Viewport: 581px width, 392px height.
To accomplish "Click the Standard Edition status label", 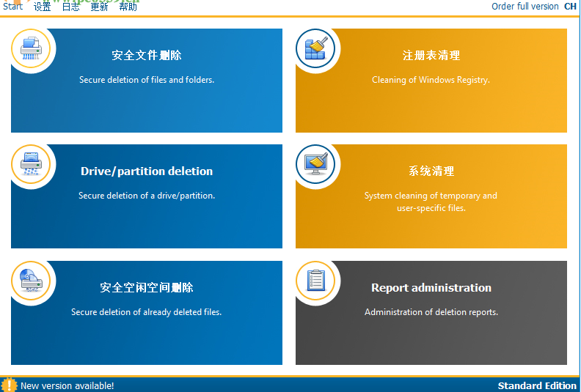I will [537, 385].
